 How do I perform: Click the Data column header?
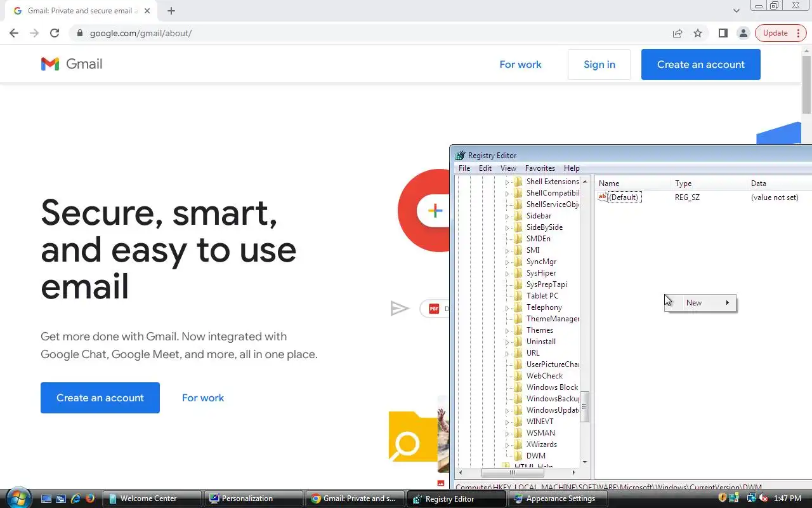pos(780,184)
